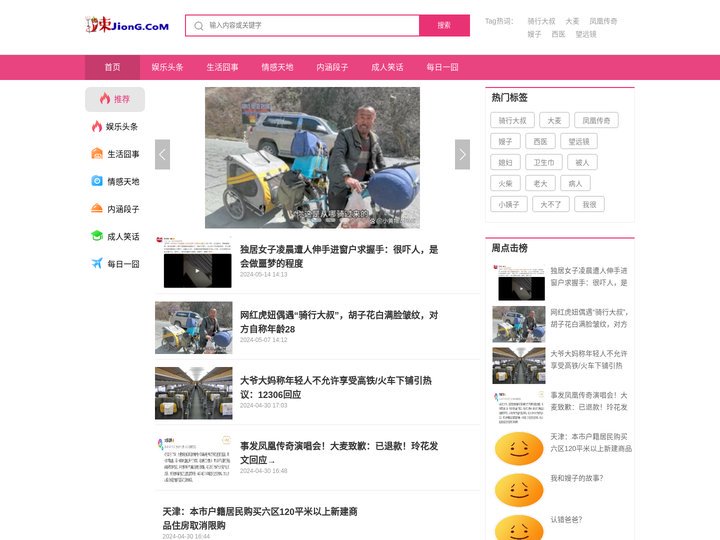The image size is (720, 540).
Task: Click the main-list 凤凰传奇 article screenshot thumbnail
Action: pyautogui.click(x=194, y=458)
